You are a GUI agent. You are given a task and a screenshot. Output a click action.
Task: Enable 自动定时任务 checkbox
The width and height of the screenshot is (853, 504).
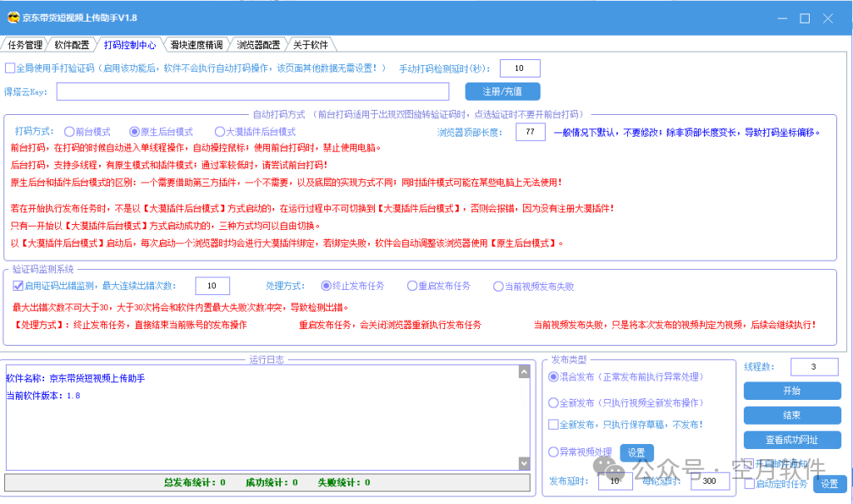pyautogui.click(x=749, y=484)
